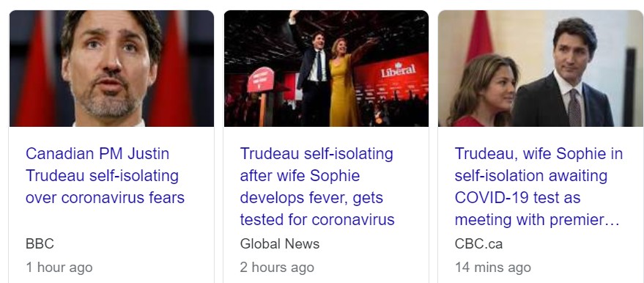This screenshot has height=283, width=644.
Task: Click the Global News source label
Action: [280, 244]
